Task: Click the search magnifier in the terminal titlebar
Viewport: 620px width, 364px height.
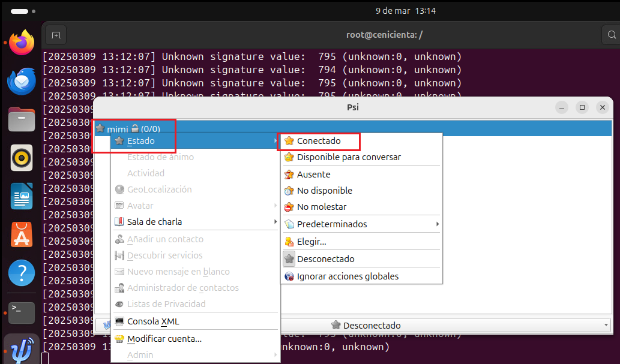Action: tap(612, 34)
